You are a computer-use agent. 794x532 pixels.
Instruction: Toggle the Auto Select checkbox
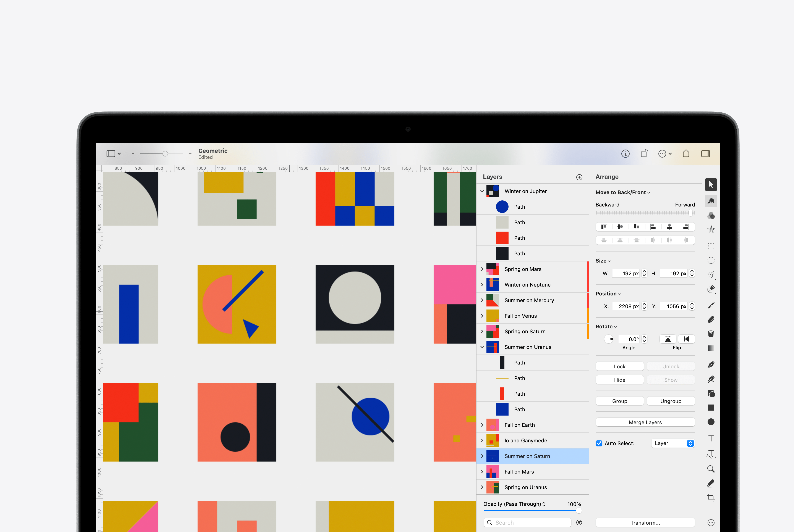point(599,443)
